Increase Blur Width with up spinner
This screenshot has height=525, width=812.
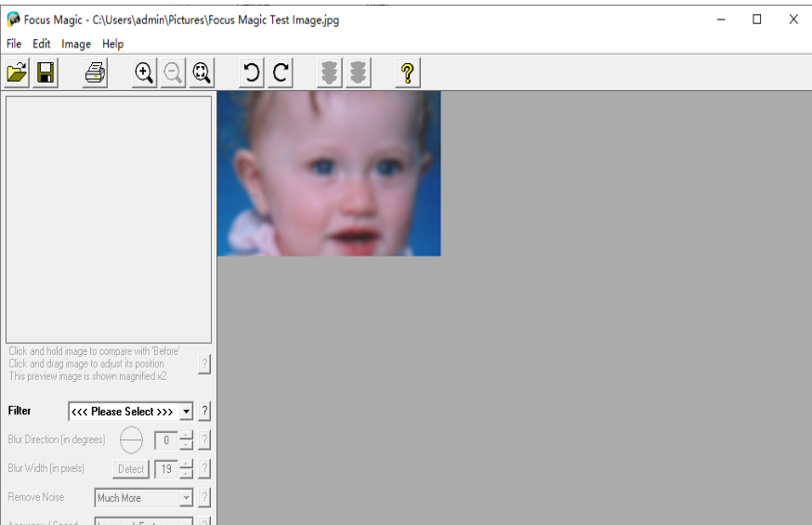[x=186, y=465]
